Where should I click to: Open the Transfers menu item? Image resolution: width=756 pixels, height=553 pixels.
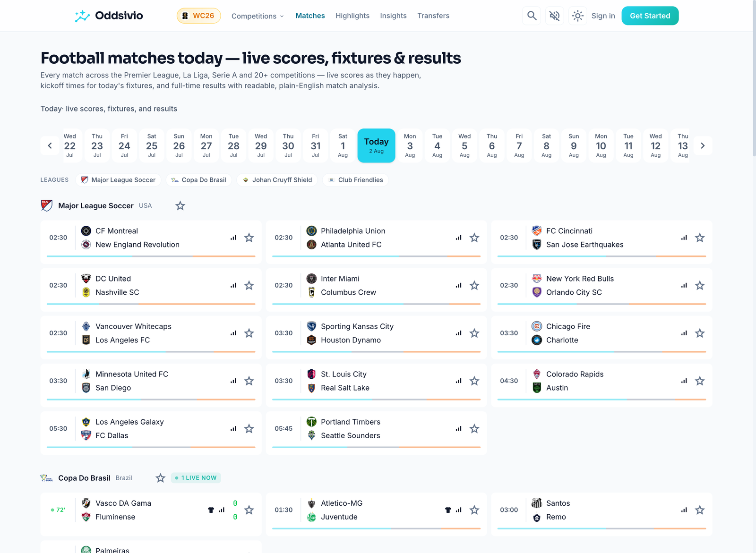433,16
